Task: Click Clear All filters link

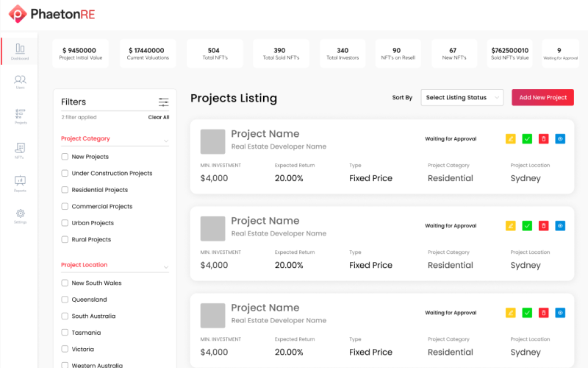Action: (159, 117)
